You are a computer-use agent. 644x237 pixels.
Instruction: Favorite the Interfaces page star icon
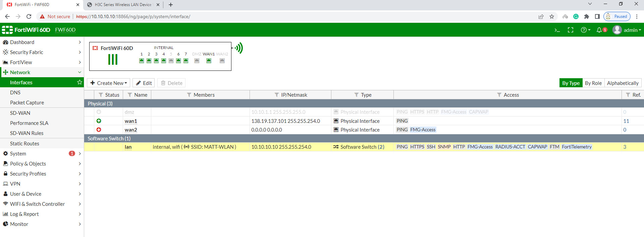(79, 82)
